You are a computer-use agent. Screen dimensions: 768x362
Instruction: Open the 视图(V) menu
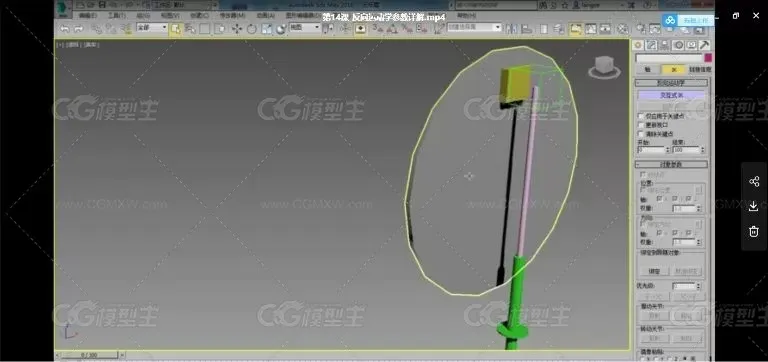tap(170, 16)
